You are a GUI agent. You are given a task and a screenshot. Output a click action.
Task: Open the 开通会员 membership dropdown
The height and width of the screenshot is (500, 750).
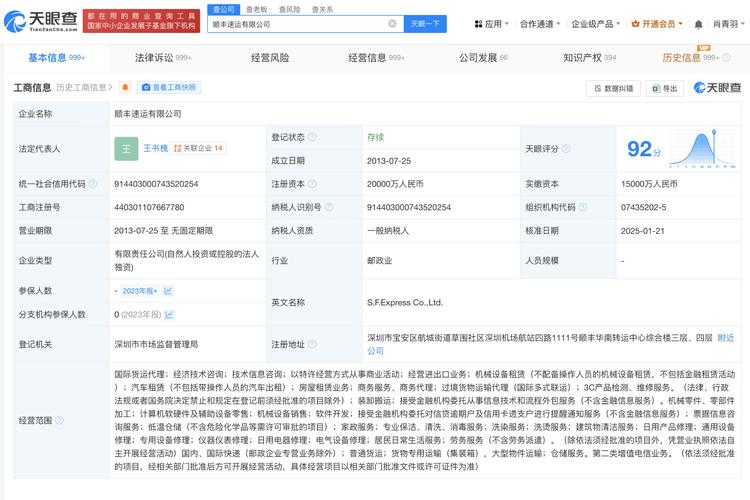661,23
